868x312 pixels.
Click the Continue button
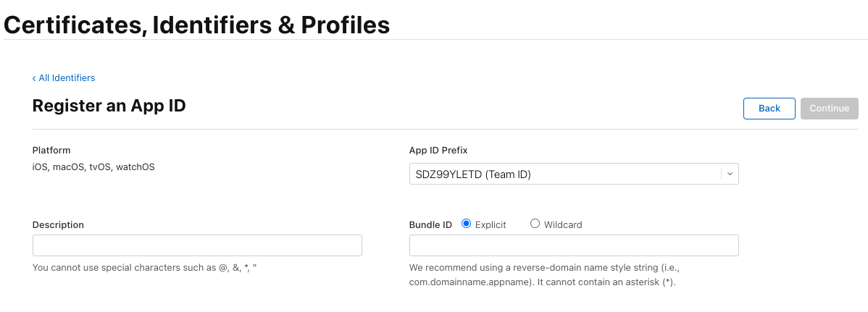pos(829,109)
